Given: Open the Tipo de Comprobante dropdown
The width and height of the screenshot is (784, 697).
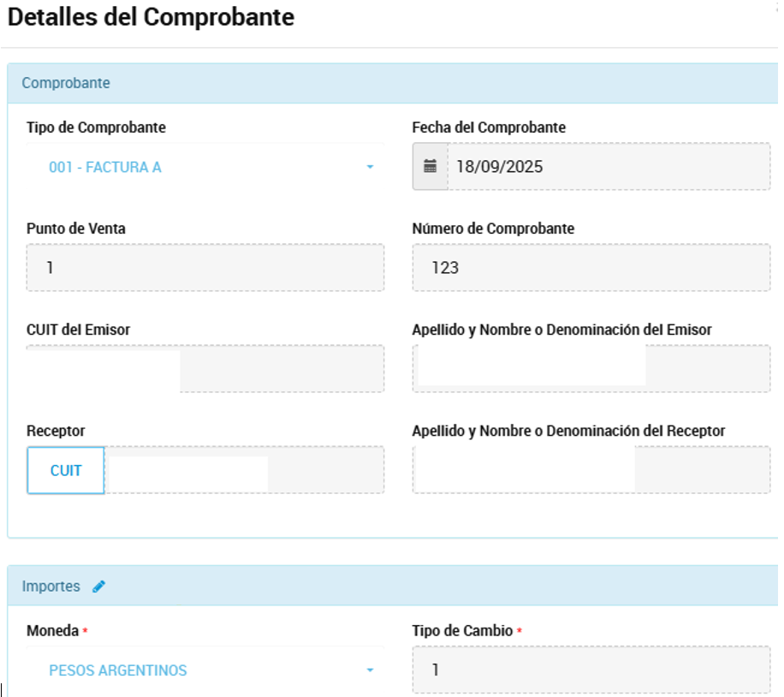Looking at the screenshot, I should (205, 168).
